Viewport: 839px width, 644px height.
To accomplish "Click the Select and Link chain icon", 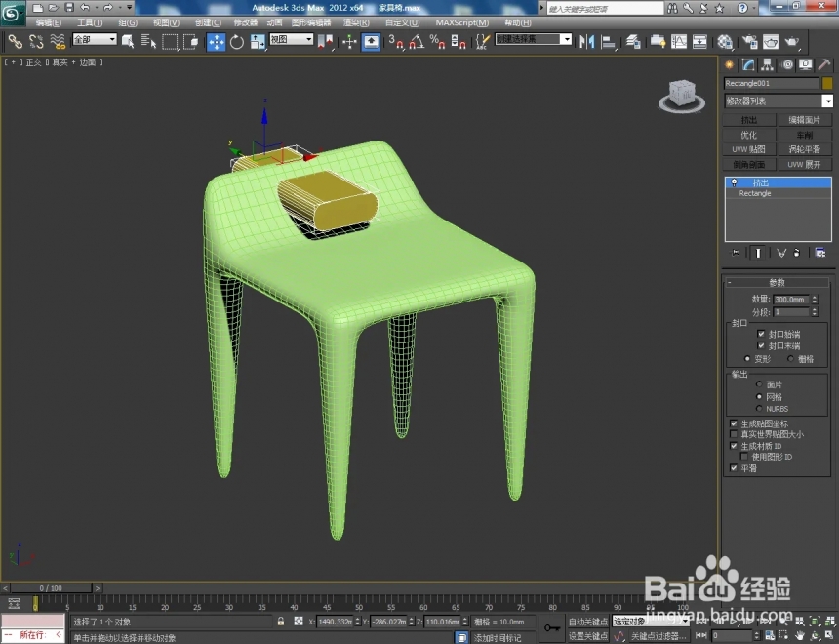I will click(15, 41).
